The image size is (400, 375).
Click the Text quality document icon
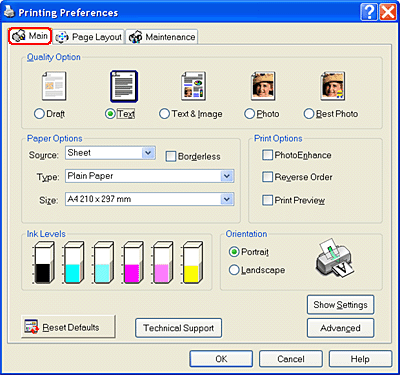point(124,86)
